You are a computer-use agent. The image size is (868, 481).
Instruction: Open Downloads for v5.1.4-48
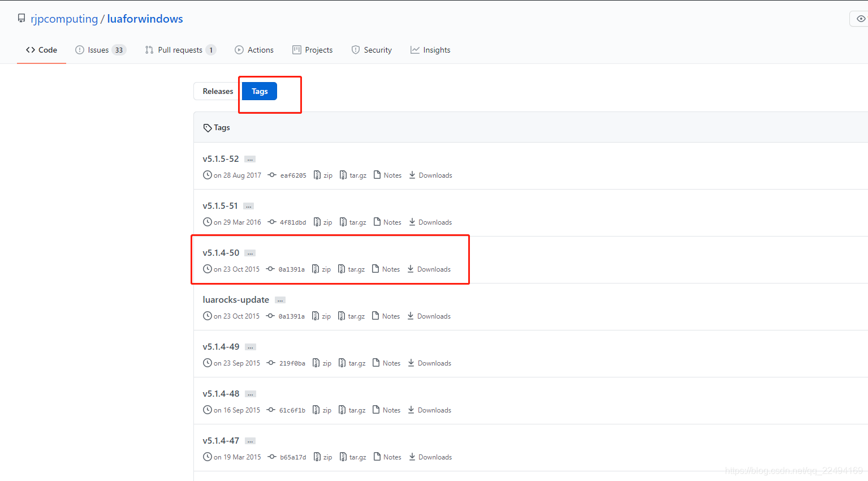429,410
